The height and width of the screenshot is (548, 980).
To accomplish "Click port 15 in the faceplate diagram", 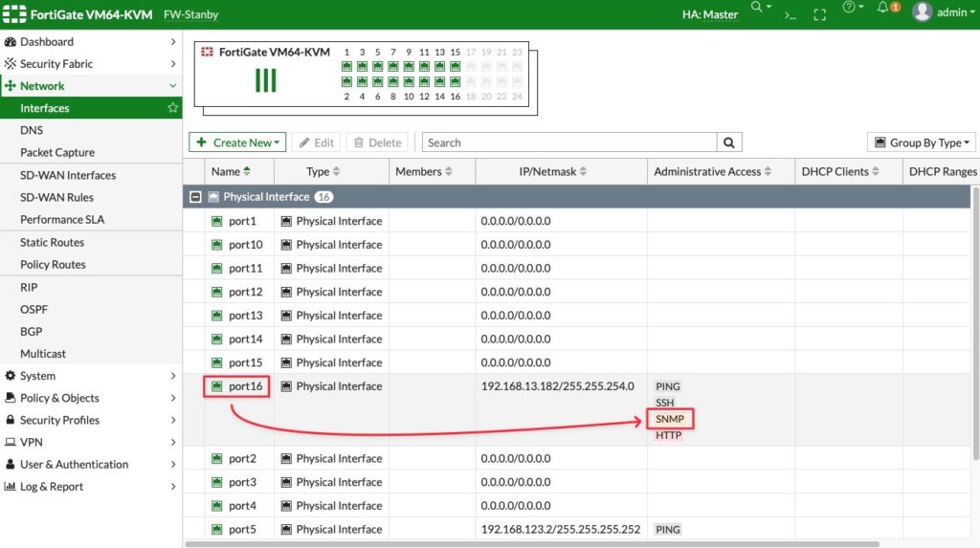I will click(455, 66).
